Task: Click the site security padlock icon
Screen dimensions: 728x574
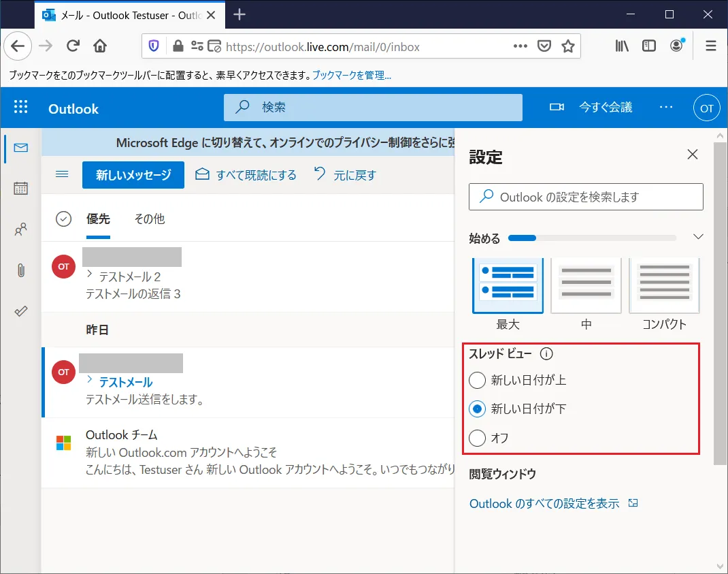Action: [x=178, y=46]
